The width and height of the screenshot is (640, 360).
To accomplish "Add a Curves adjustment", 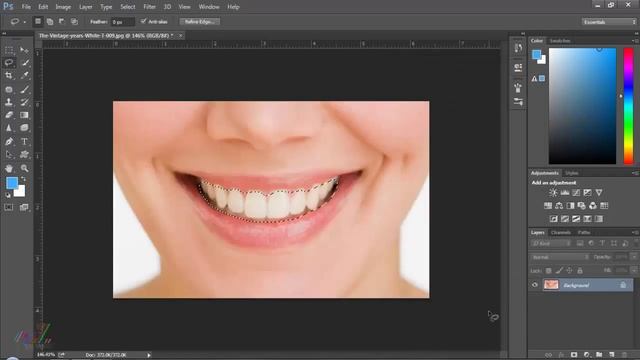I will point(576,193).
